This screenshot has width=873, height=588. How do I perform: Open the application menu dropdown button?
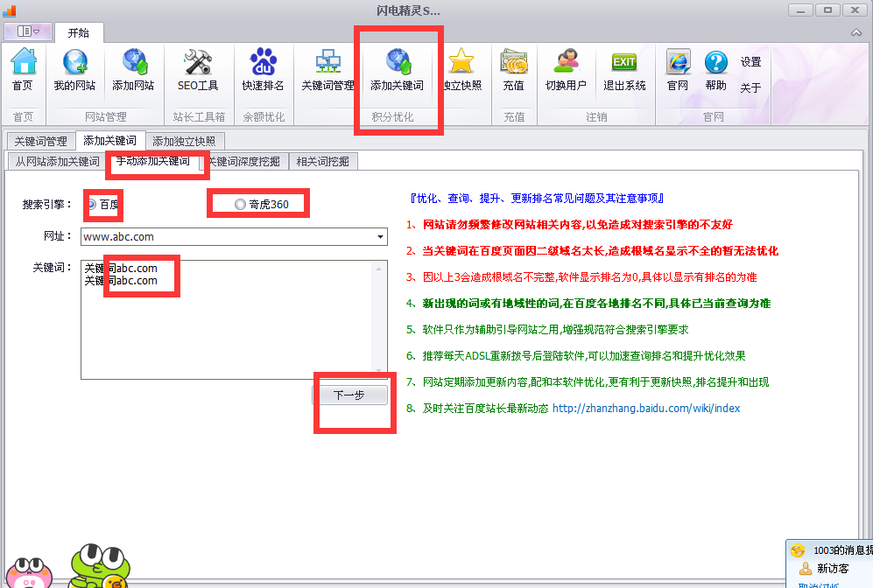[x=27, y=31]
